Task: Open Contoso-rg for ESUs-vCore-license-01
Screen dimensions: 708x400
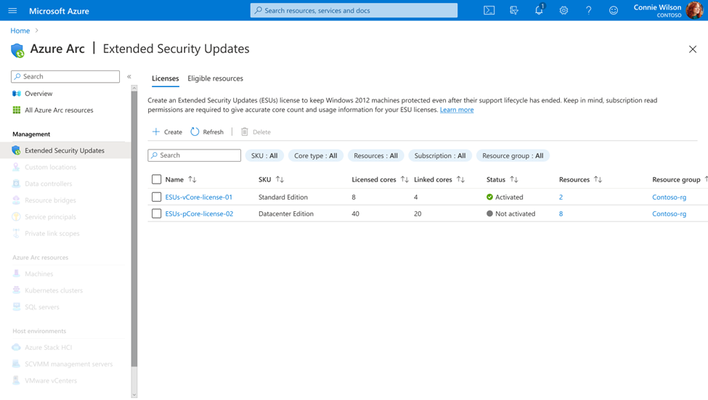Action: tap(669, 197)
